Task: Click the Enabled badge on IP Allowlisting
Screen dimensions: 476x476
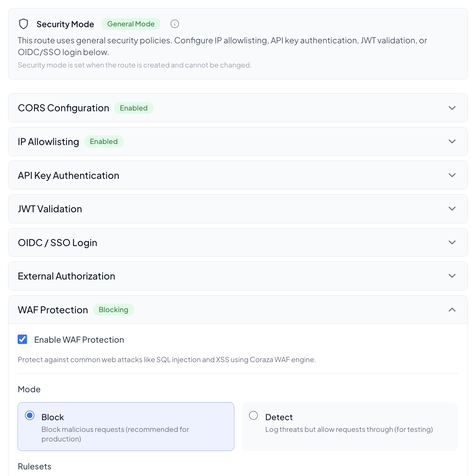Action: click(x=104, y=141)
